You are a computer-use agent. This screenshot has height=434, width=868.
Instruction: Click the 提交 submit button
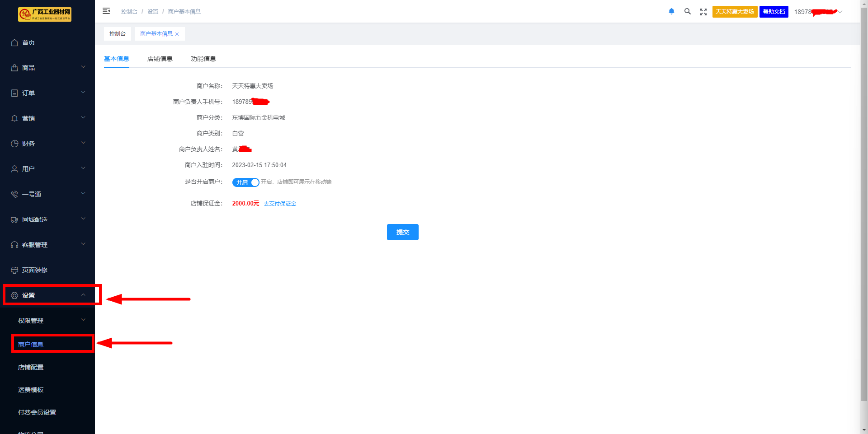pos(402,232)
